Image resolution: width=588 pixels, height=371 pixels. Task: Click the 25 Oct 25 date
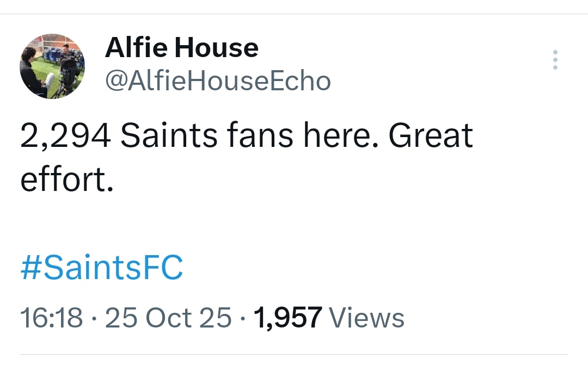[x=168, y=318]
